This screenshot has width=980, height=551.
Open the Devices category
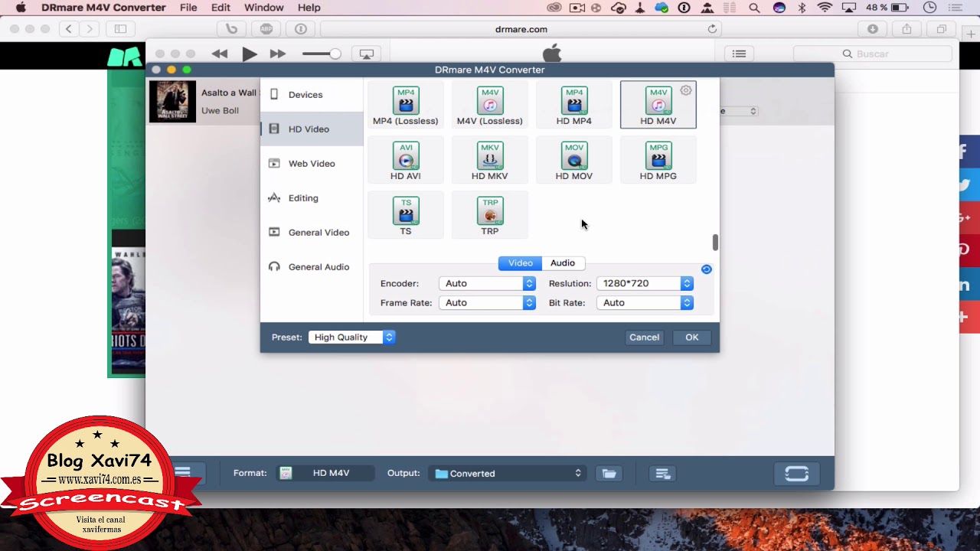(312, 95)
